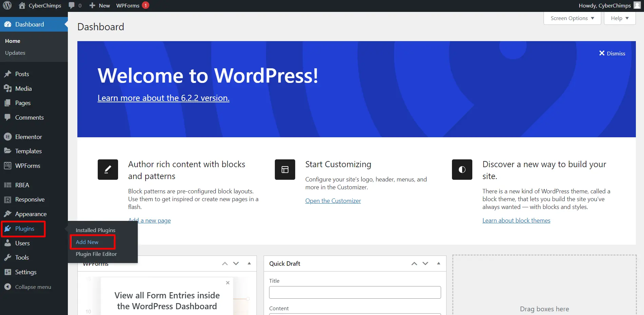The height and width of the screenshot is (315, 644).
Task: Close the WPForms entries popup
Action: (x=228, y=283)
